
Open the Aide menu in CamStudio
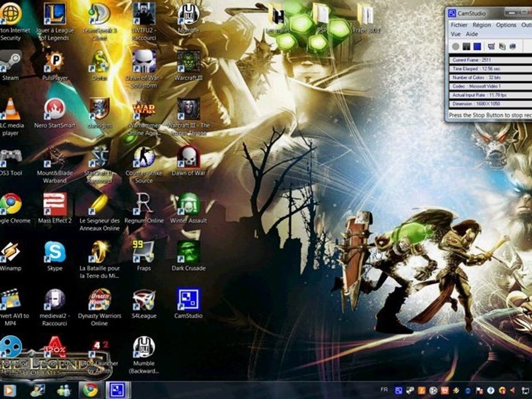tap(472, 34)
